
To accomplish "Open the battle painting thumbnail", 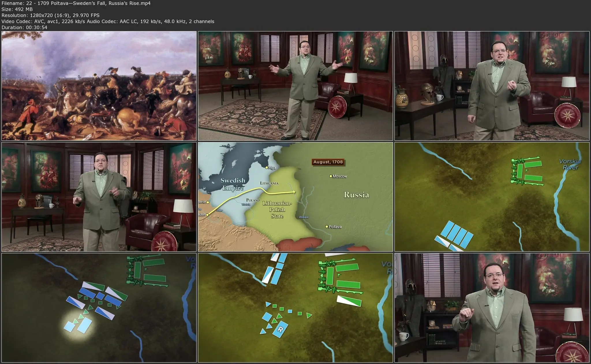I will click(x=99, y=86).
